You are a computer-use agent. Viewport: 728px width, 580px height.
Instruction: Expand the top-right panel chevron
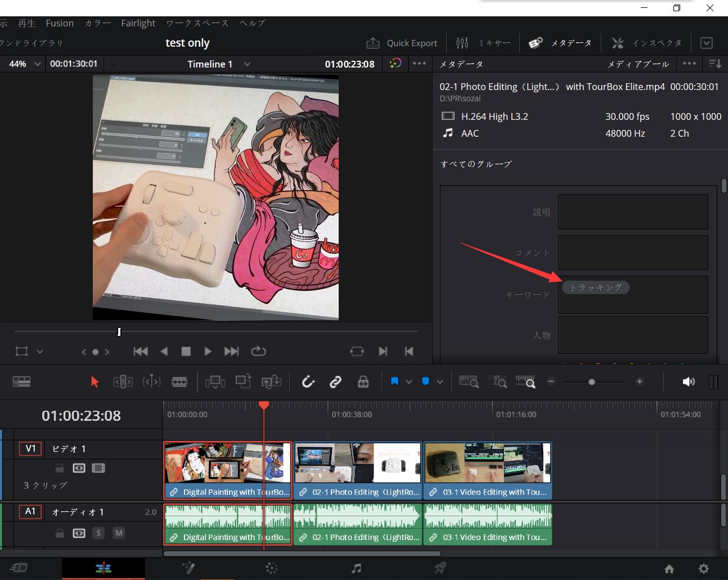tap(707, 43)
